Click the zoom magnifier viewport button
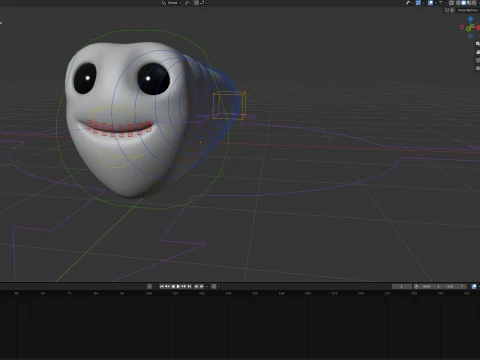Image resolution: width=480 pixels, height=360 pixels. (x=478, y=44)
